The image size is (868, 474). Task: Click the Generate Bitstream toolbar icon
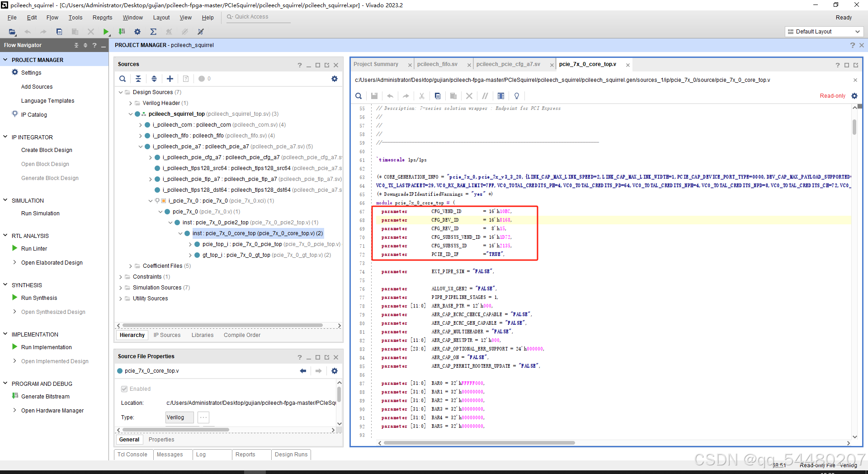[122, 32]
